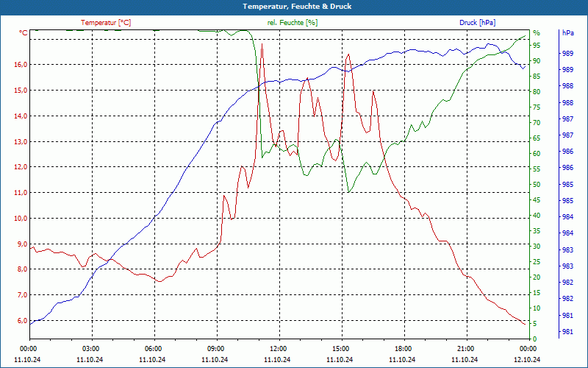Click the "10" humidity axis value
This screenshot has width=588, height=368.
point(537,308)
